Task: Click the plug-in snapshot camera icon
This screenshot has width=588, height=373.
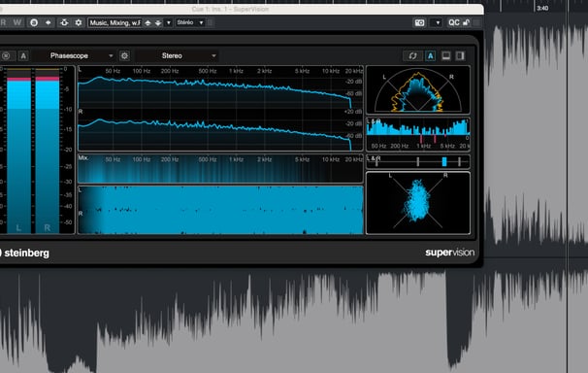Action: tap(419, 23)
